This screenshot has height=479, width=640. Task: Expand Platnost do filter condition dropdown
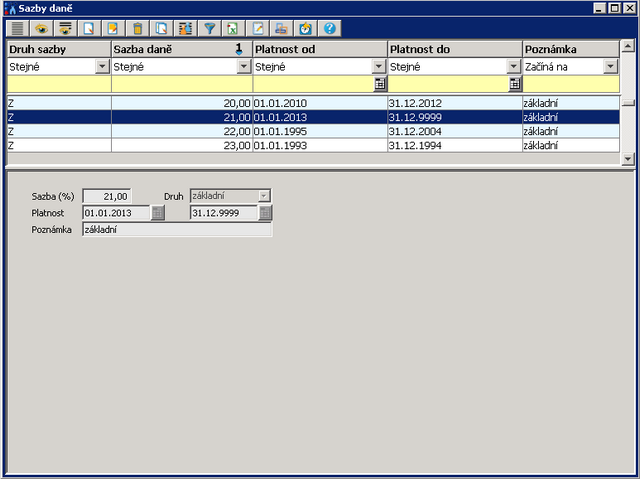515,67
